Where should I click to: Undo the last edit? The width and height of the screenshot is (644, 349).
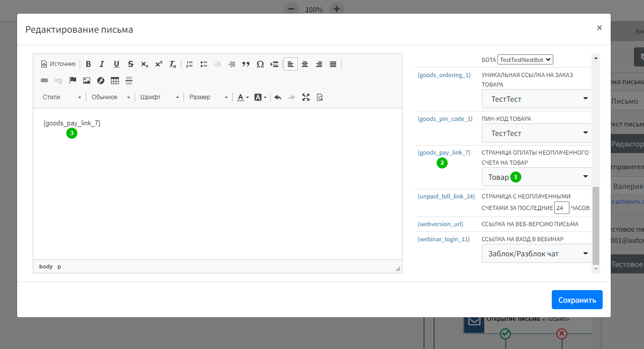point(278,97)
